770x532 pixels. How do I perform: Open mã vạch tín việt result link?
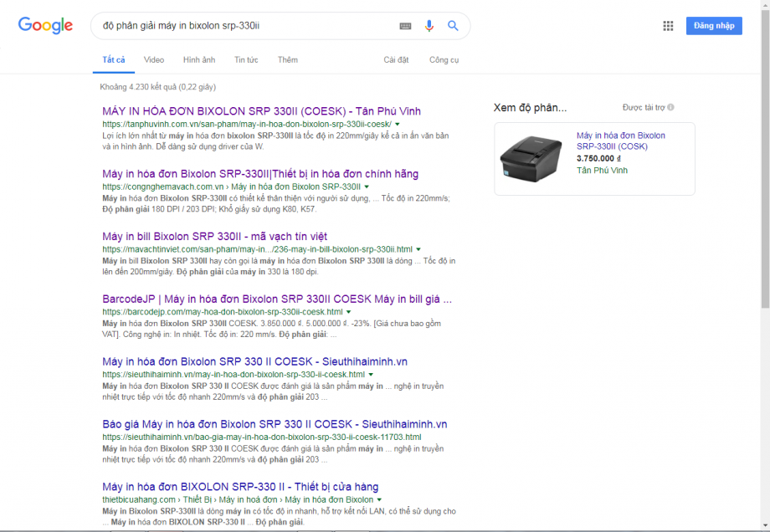click(x=214, y=236)
